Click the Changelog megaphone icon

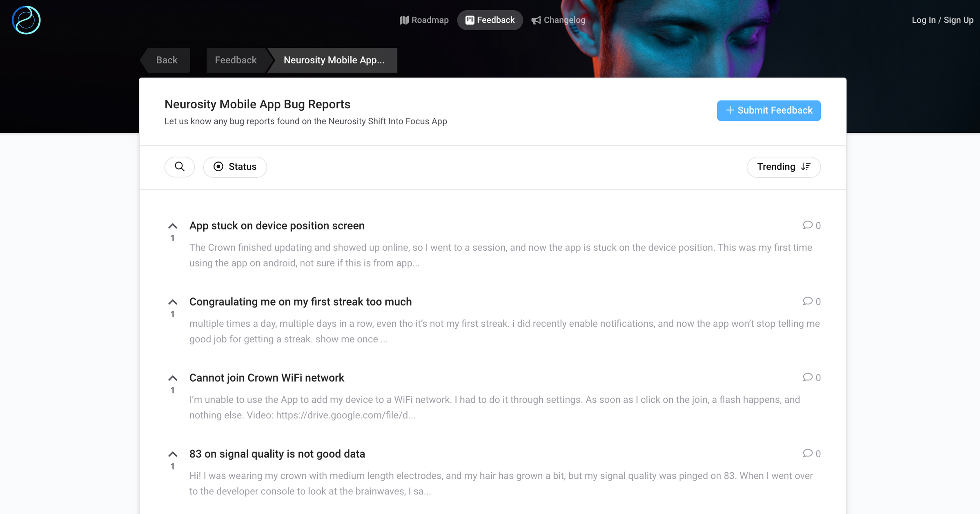(535, 20)
